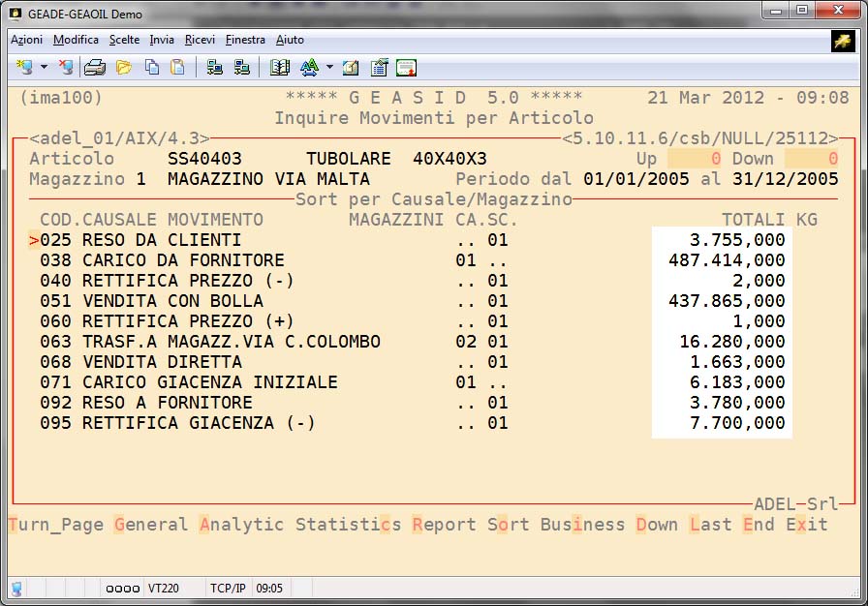Click the Up counter field

point(692,159)
